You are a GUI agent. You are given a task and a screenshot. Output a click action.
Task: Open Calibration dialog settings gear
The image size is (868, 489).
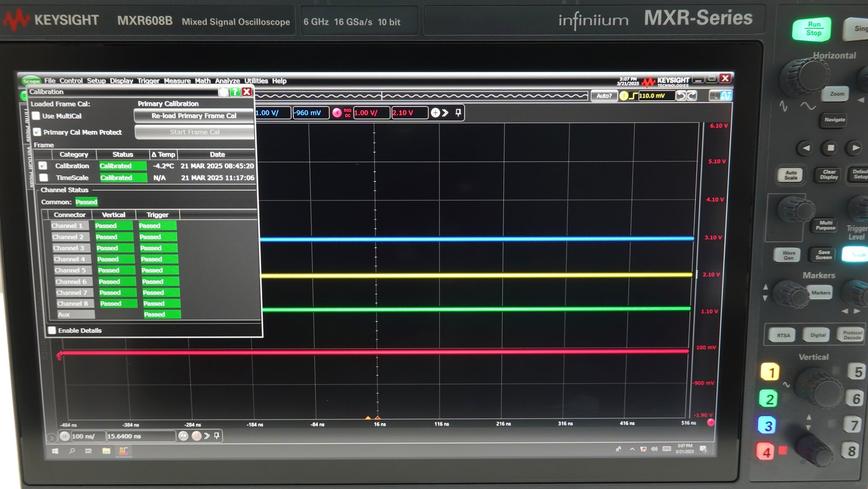(x=223, y=92)
